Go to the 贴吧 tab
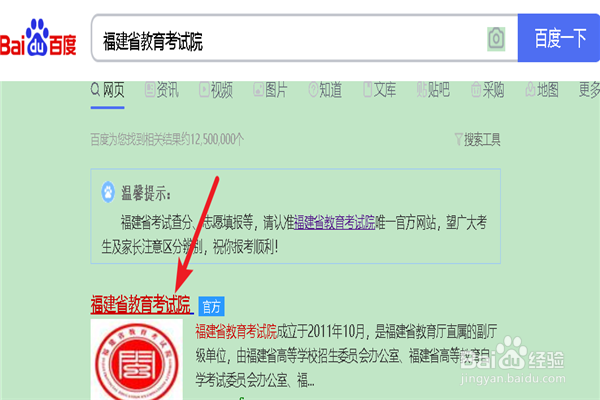The height and width of the screenshot is (400, 600). 433,90
